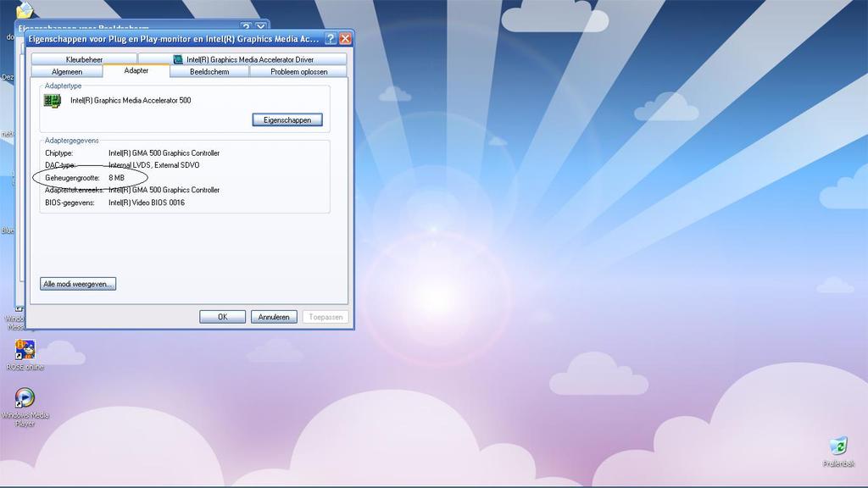Click the Toepassen button

pyautogui.click(x=324, y=317)
